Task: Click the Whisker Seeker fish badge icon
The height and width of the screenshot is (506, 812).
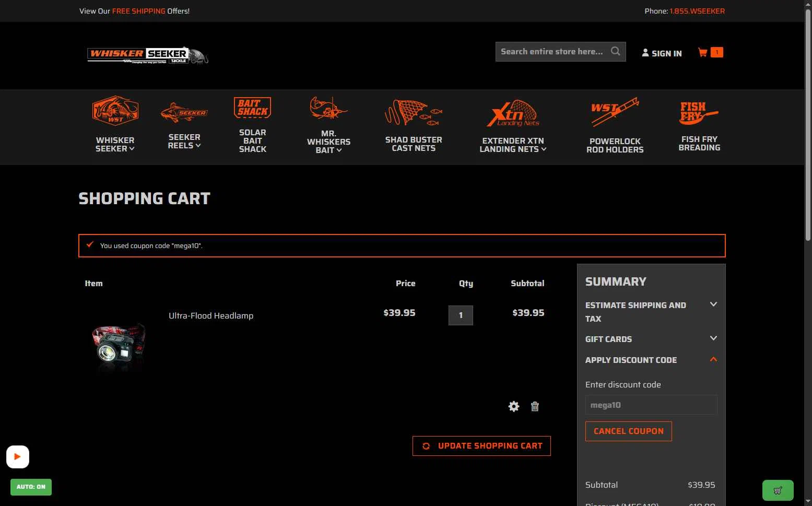Action: [115, 111]
